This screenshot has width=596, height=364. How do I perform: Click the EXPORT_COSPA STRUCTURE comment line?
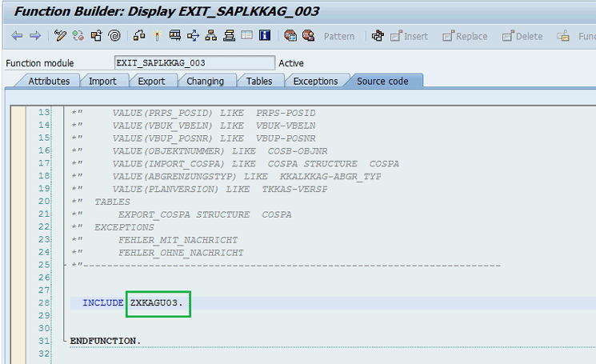pos(205,214)
